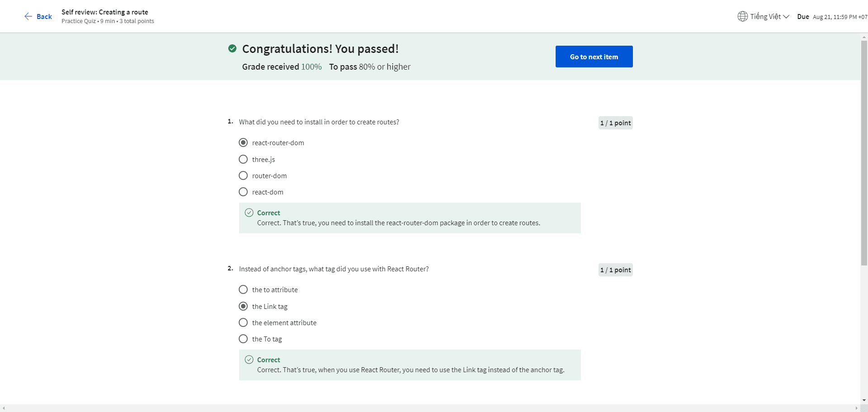Go to next item
This screenshot has width=868, height=412.
594,57
